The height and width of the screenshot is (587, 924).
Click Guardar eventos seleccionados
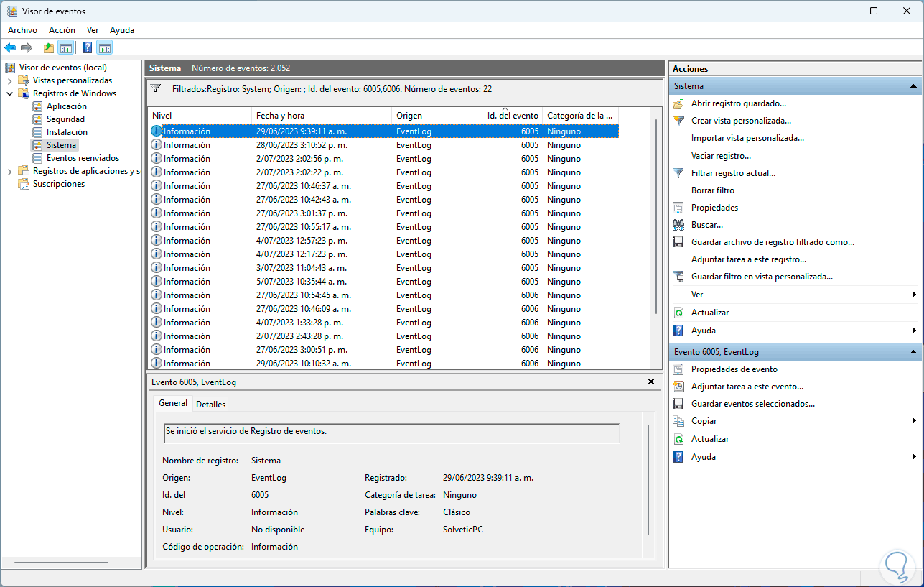[752, 404]
